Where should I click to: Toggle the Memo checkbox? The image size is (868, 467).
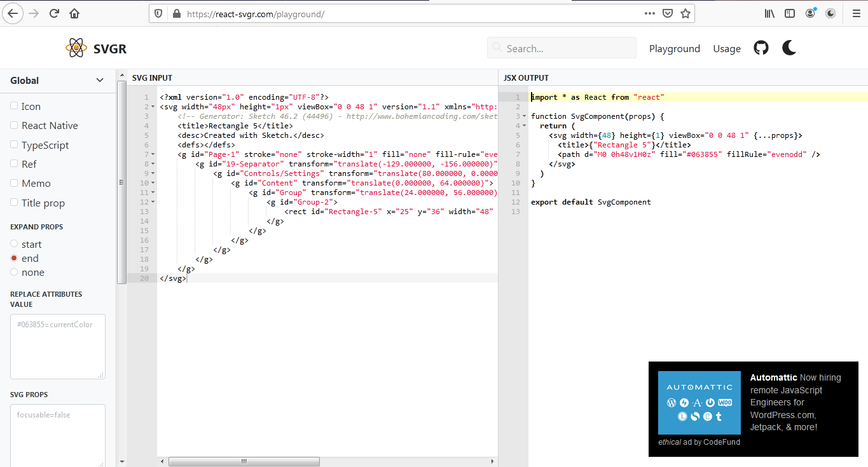[x=14, y=182]
